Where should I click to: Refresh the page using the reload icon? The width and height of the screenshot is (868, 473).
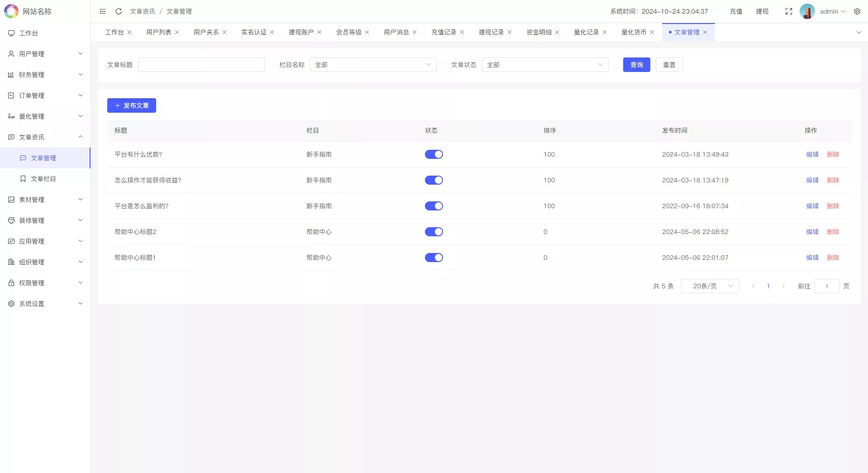[118, 11]
